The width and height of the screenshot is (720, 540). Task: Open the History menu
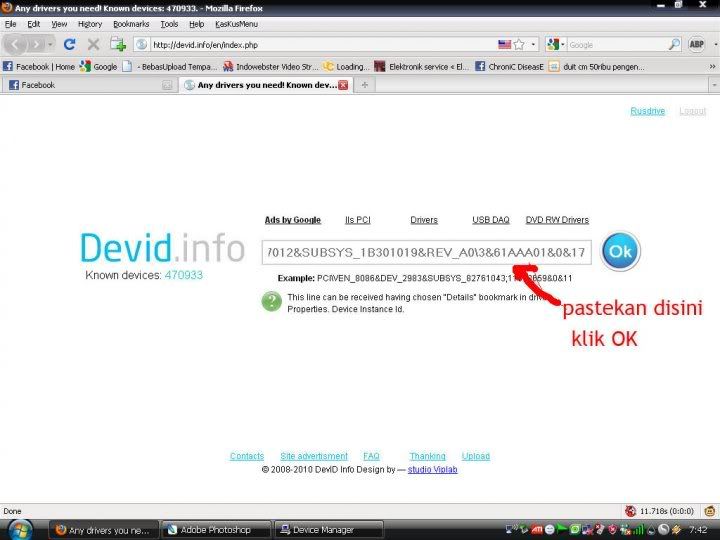90,24
